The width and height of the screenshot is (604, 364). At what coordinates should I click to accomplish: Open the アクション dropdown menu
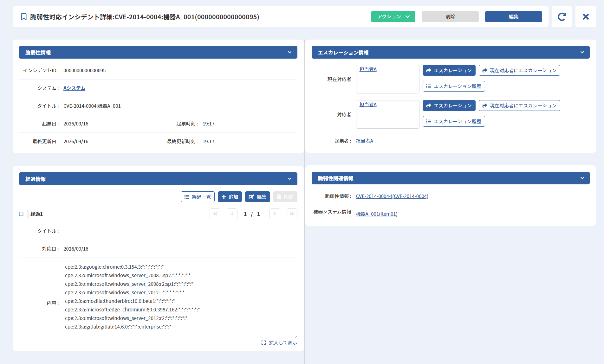tap(393, 17)
